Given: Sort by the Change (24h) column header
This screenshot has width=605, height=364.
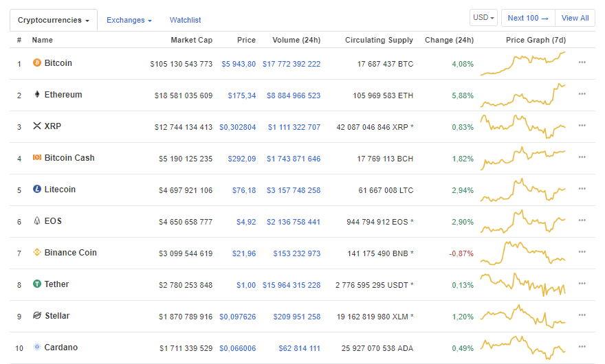Looking at the screenshot, I should [449, 40].
